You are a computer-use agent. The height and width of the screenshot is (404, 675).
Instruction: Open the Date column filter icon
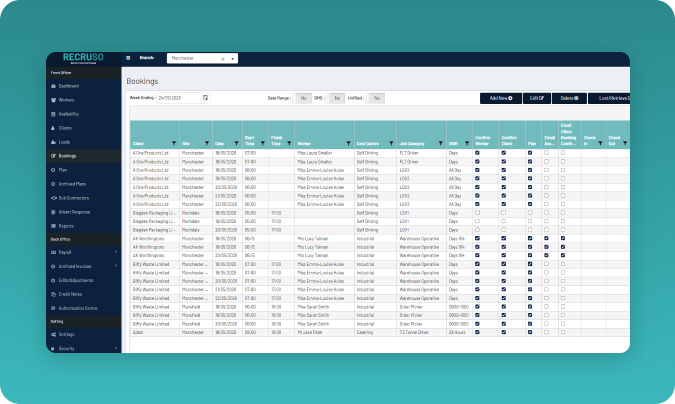point(236,143)
